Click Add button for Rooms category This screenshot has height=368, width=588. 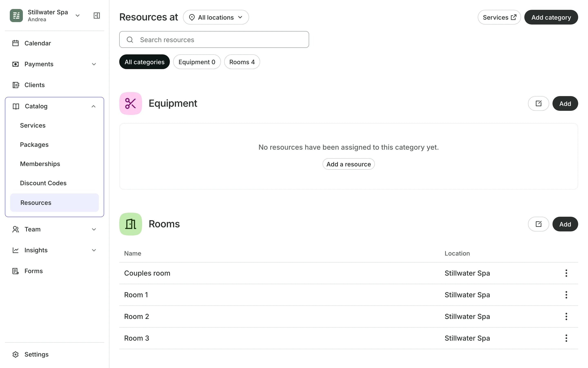(x=565, y=224)
